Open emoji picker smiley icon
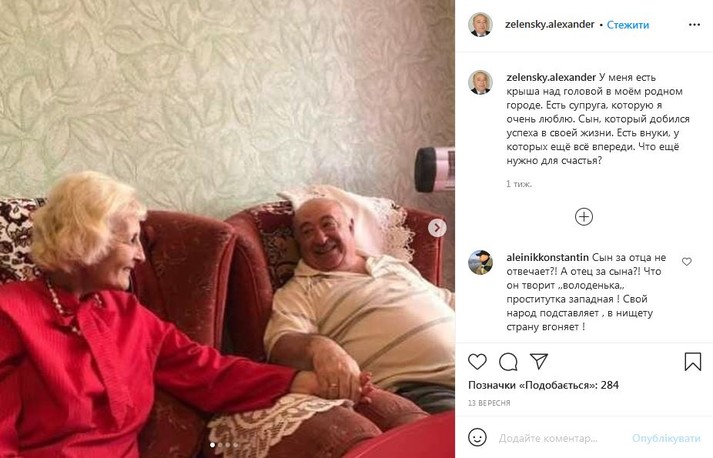Screen dimensions: 713x458 click(477, 438)
